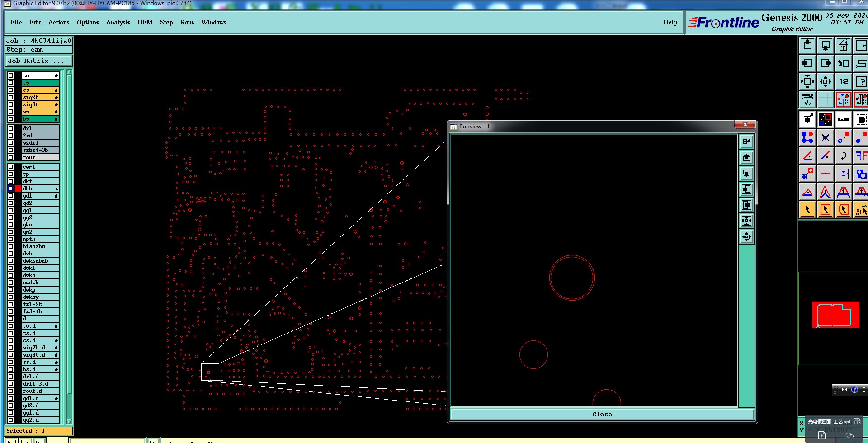
Task: Open the Edit menu
Action: pos(35,22)
